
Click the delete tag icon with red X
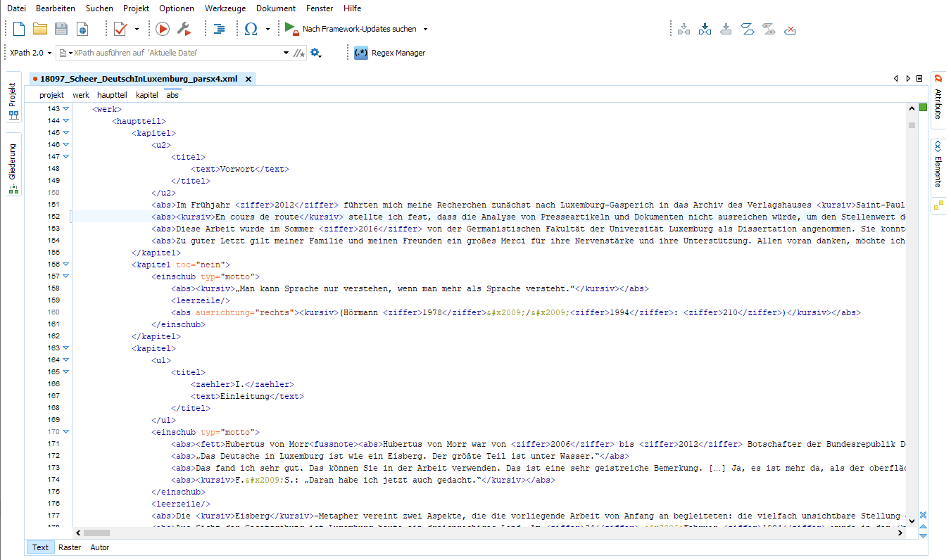click(x=791, y=29)
